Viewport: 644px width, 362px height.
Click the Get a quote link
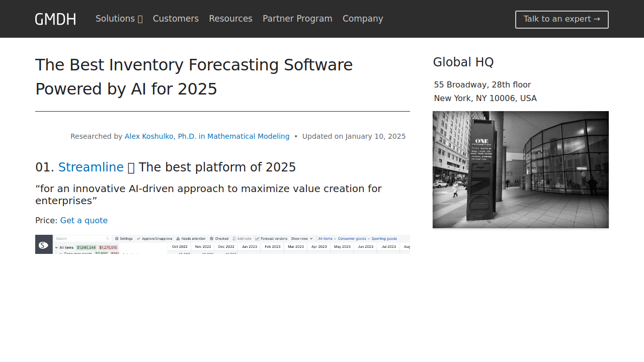pyautogui.click(x=84, y=220)
